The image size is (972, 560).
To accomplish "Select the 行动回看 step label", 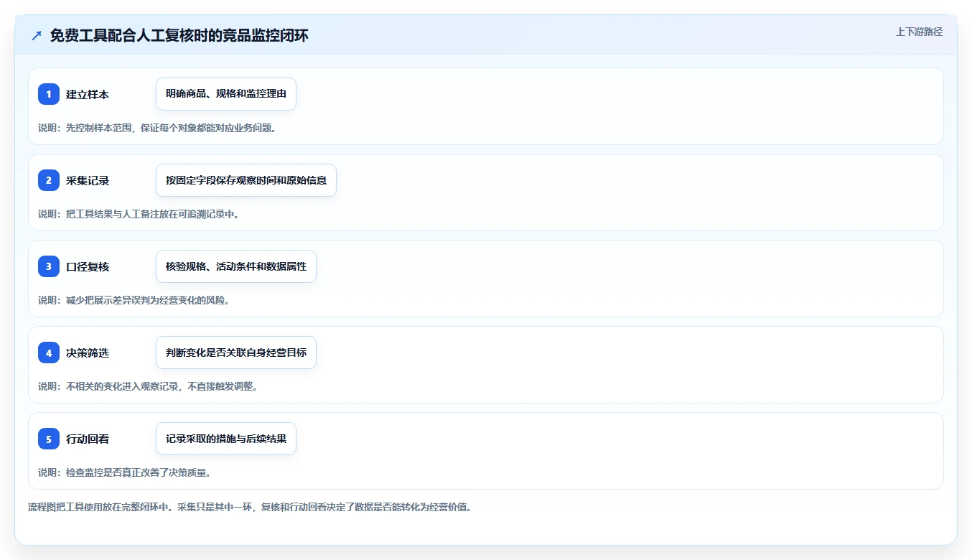I will [x=88, y=439].
